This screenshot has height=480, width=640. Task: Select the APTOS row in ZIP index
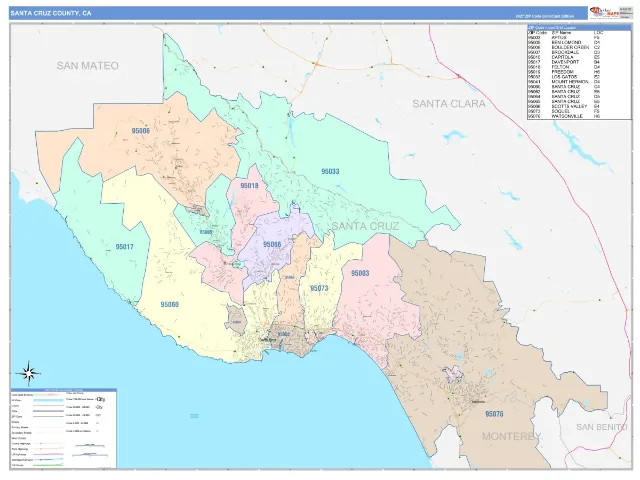pyautogui.click(x=579, y=38)
